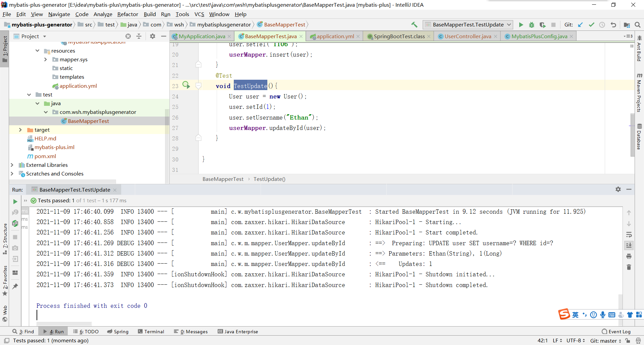
Task: Minimize the Run tool window
Action: point(629,189)
